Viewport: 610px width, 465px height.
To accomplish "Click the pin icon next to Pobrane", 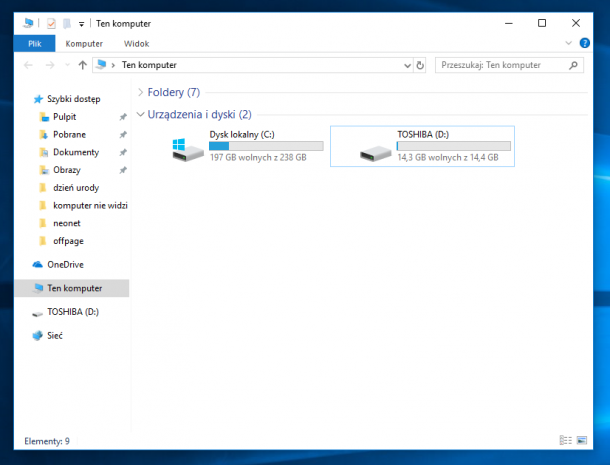I will pyautogui.click(x=123, y=135).
